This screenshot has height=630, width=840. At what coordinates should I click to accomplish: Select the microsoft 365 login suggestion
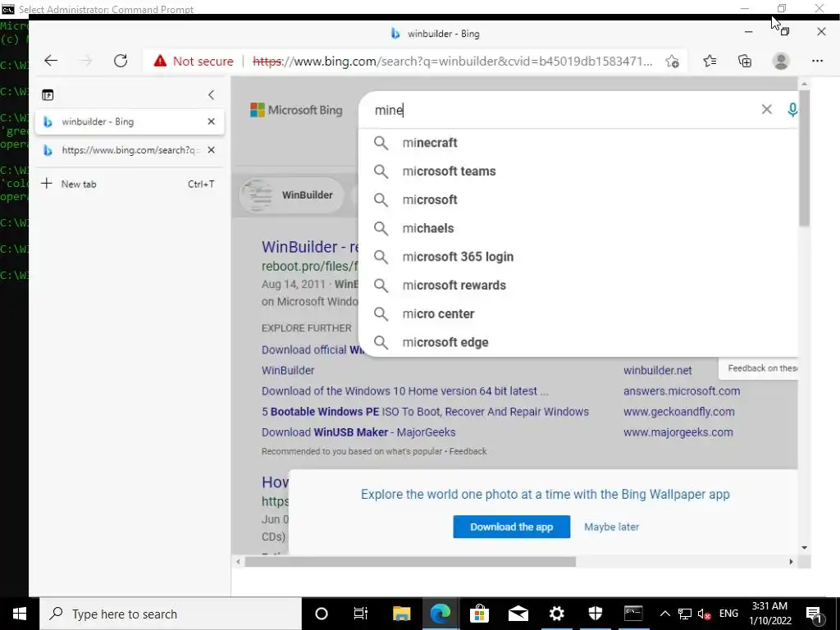[578, 257]
